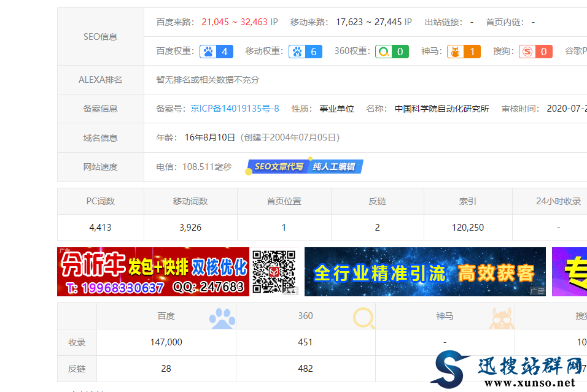This screenshot has height=392, width=587.
Task: Click the PC词数 value 4,413
Action: coord(100,228)
